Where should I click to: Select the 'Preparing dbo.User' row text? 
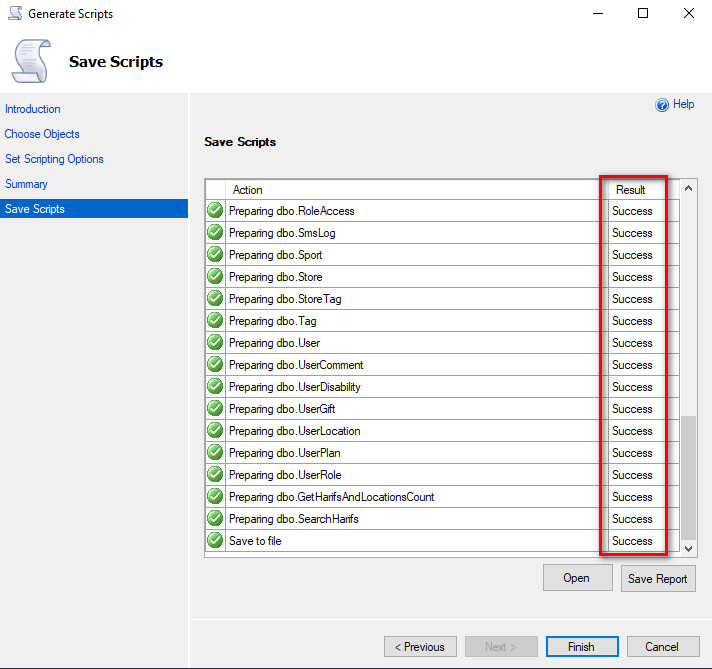[274, 343]
